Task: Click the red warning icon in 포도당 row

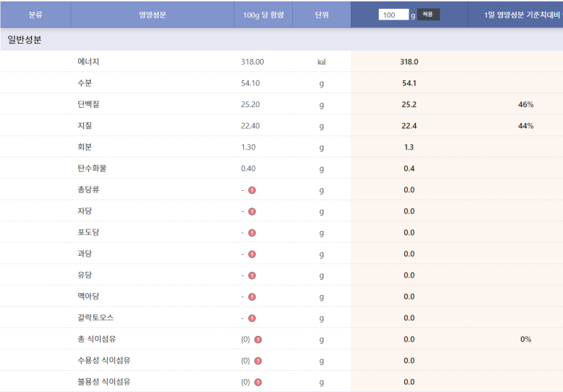Action: coord(252,233)
